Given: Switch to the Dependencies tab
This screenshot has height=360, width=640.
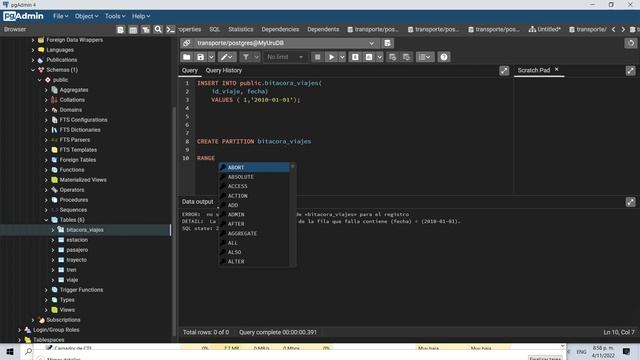Looking at the screenshot, I should pos(280,29).
